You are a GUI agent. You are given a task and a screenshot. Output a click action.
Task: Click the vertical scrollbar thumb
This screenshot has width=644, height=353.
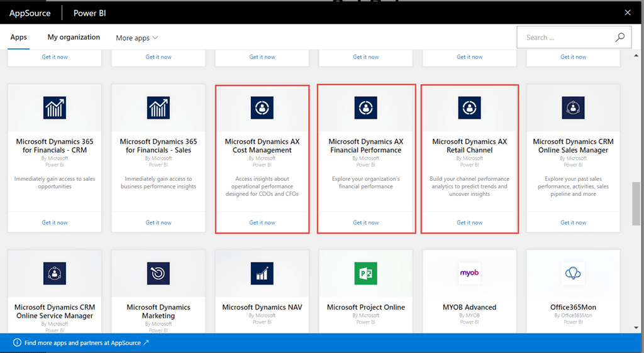[636, 204]
